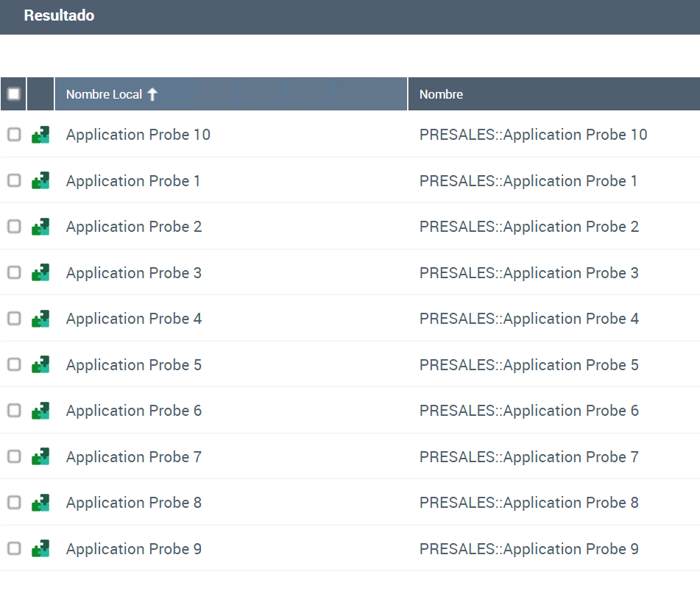Image resolution: width=700 pixels, height=605 pixels.
Task: Check the Application Probe 5 row checkbox
Action: [x=14, y=364]
